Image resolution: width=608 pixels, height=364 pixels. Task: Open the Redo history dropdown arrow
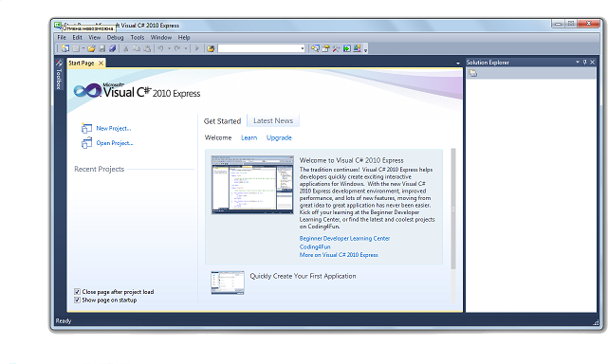186,48
